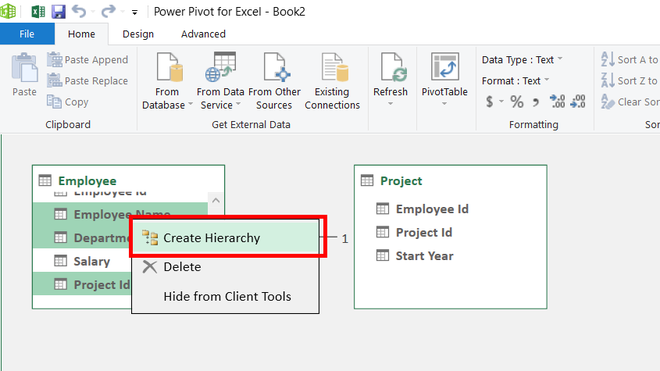
Task: Click the Project table icon
Action: 367,181
